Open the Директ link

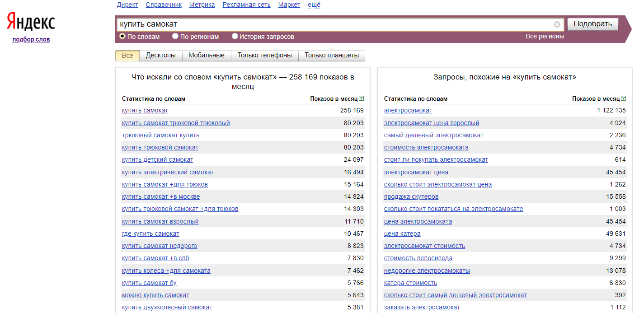coord(127,5)
